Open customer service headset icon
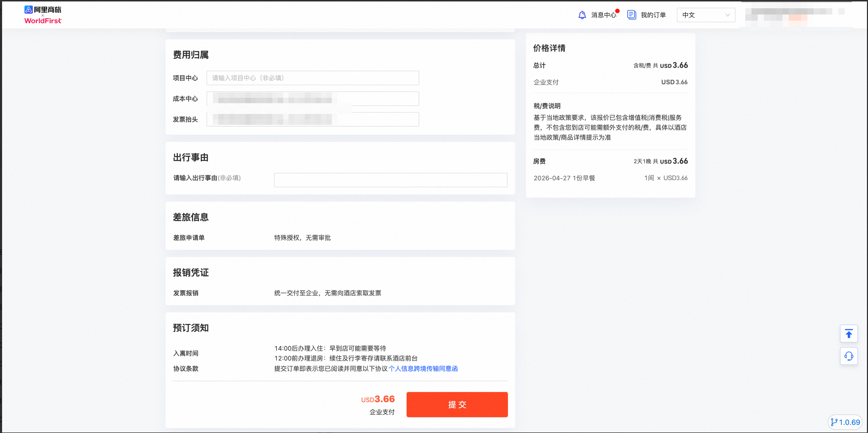Image resolution: width=868 pixels, height=433 pixels. pyautogui.click(x=849, y=356)
